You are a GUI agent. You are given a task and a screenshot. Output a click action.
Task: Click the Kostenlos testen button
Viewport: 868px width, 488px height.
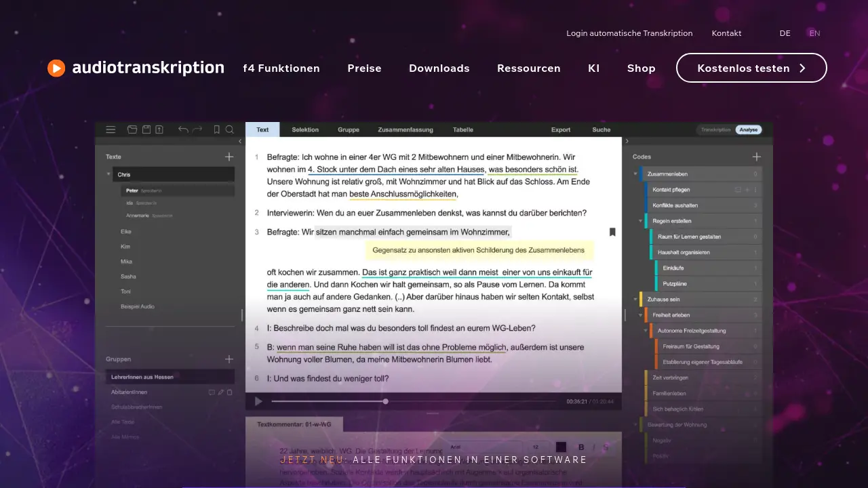tap(751, 68)
